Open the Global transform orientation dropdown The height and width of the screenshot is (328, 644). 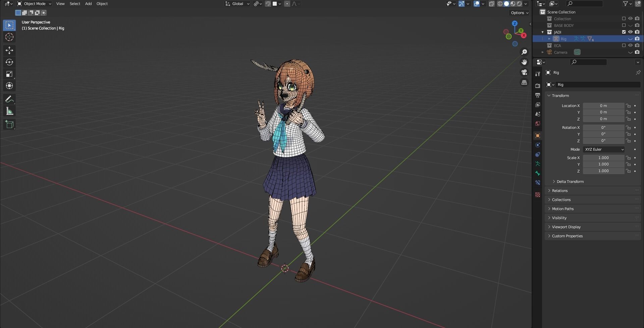(237, 4)
